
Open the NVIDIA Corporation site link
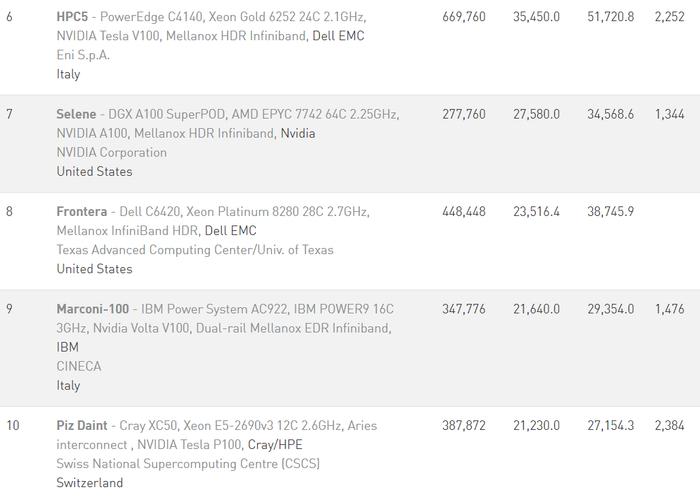pos(112,152)
